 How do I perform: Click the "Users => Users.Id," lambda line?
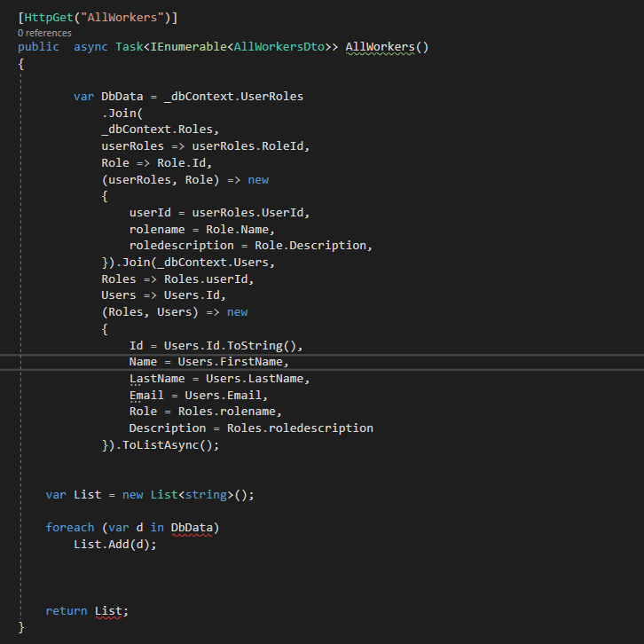164,295
